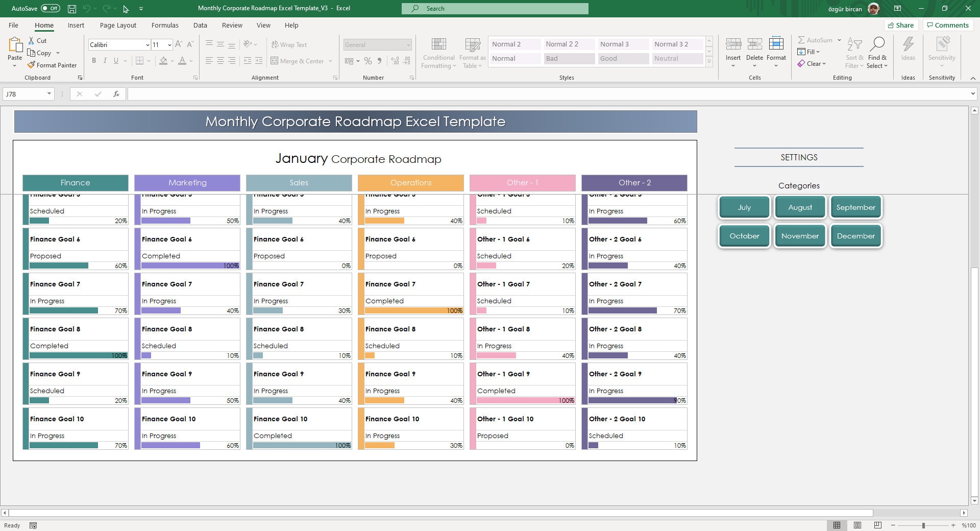The width and height of the screenshot is (980, 531).
Task: Toggle bold formatting
Action: click(x=94, y=60)
